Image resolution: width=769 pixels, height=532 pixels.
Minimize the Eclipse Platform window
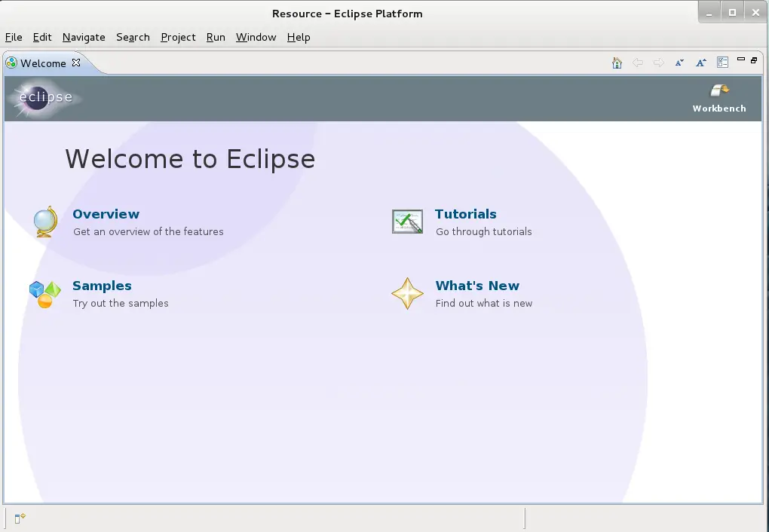click(709, 13)
